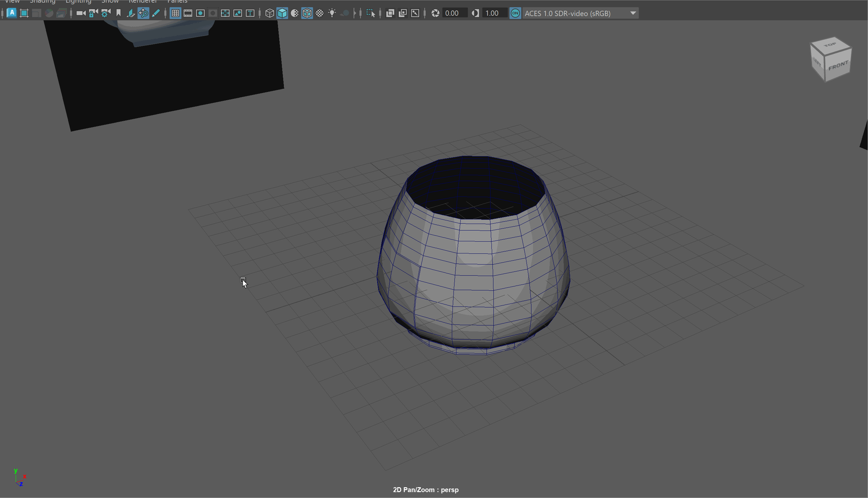Viewport: 868px width, 498px height.
Task: Open Camera Attributes gear-camera icon
Action: click(x=106, y=13)
